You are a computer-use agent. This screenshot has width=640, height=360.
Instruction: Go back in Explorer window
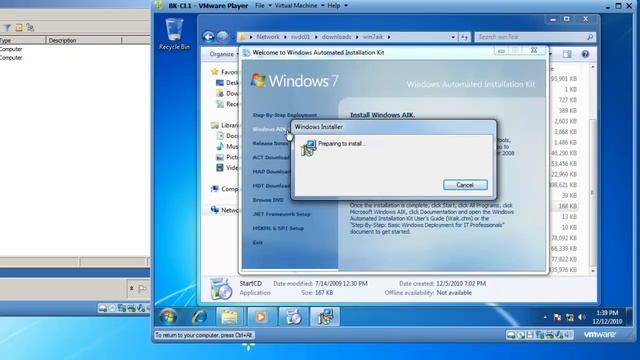(209, 37)
